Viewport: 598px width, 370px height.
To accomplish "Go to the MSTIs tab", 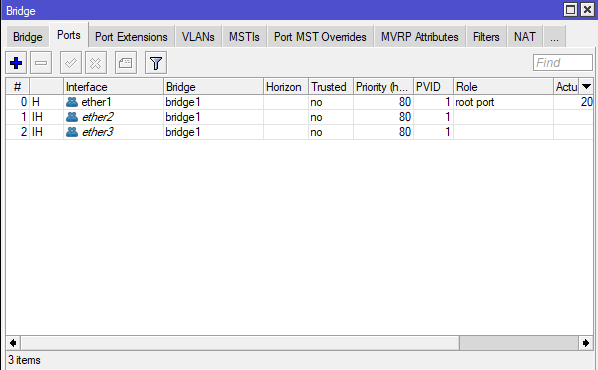I will pos(244,37).
